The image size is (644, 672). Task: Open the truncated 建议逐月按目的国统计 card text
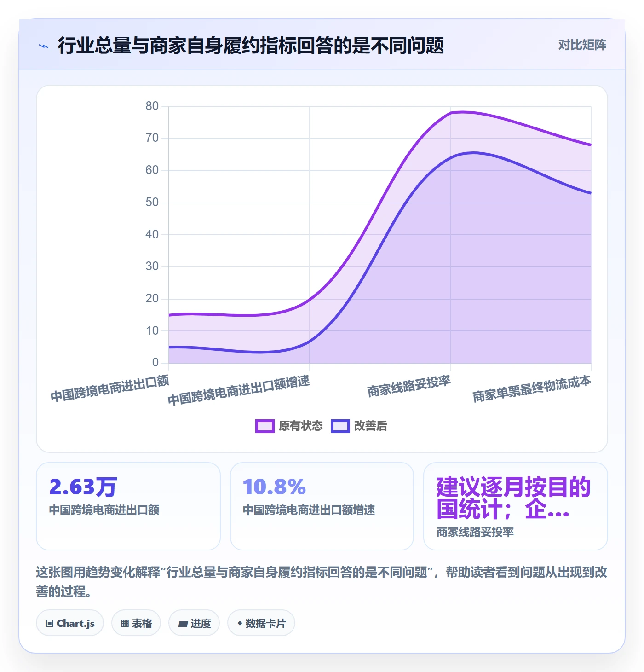(x=513, y=498)
